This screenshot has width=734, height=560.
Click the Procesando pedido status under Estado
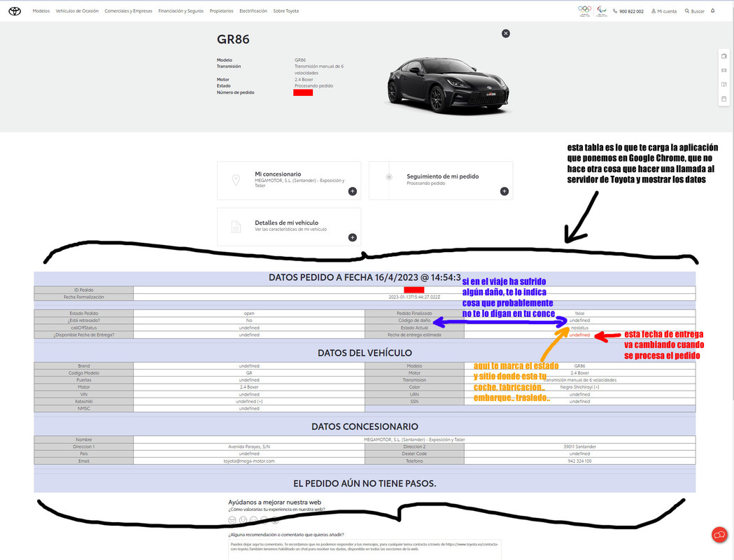coord(313,85)
